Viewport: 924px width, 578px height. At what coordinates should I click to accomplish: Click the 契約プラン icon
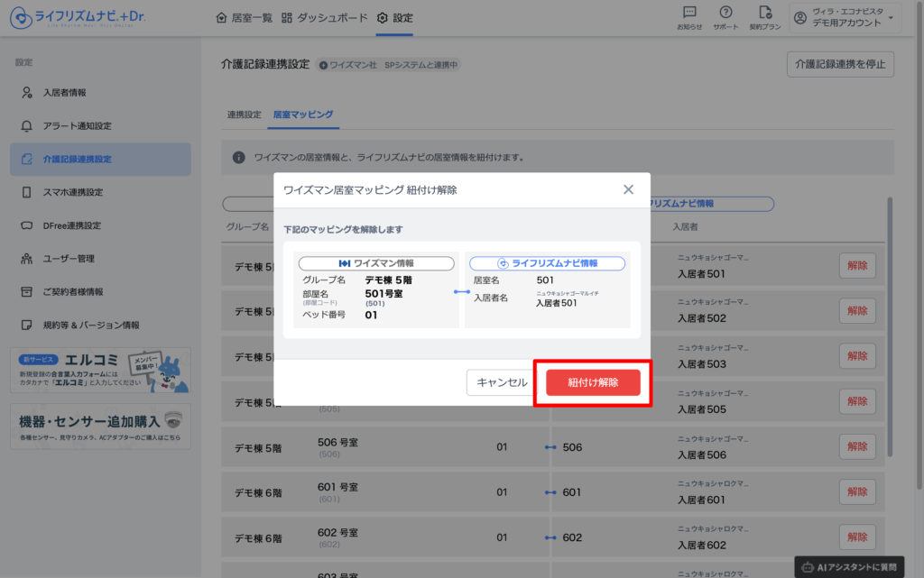[765, 13]
